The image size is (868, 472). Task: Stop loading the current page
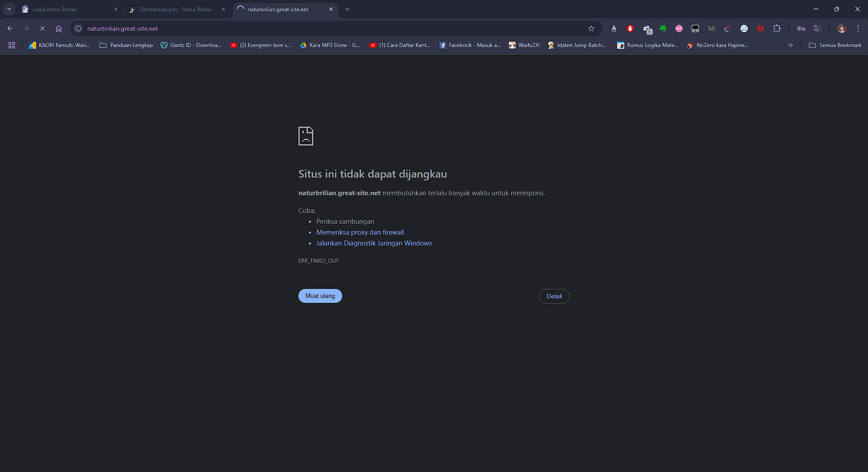(x=42, y=28)
